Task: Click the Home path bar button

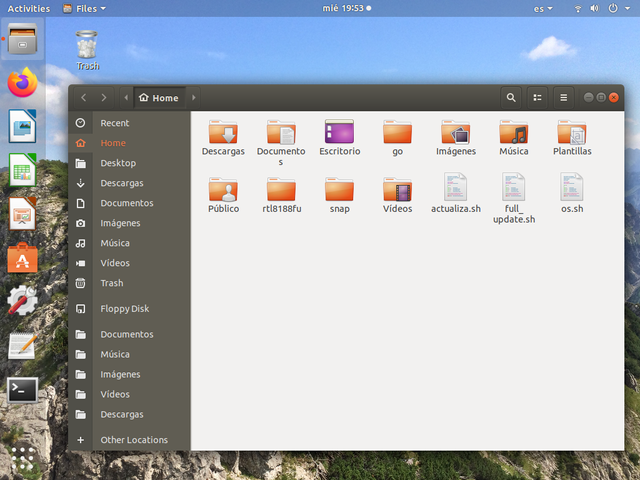Action: pyautogui.click(x=159, y=98)
